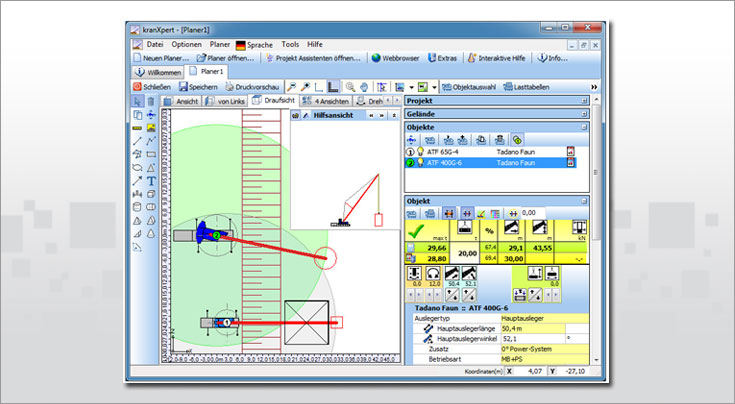
Task: Open PDF data sheet for ATF 65G-4
Action: 570,151
